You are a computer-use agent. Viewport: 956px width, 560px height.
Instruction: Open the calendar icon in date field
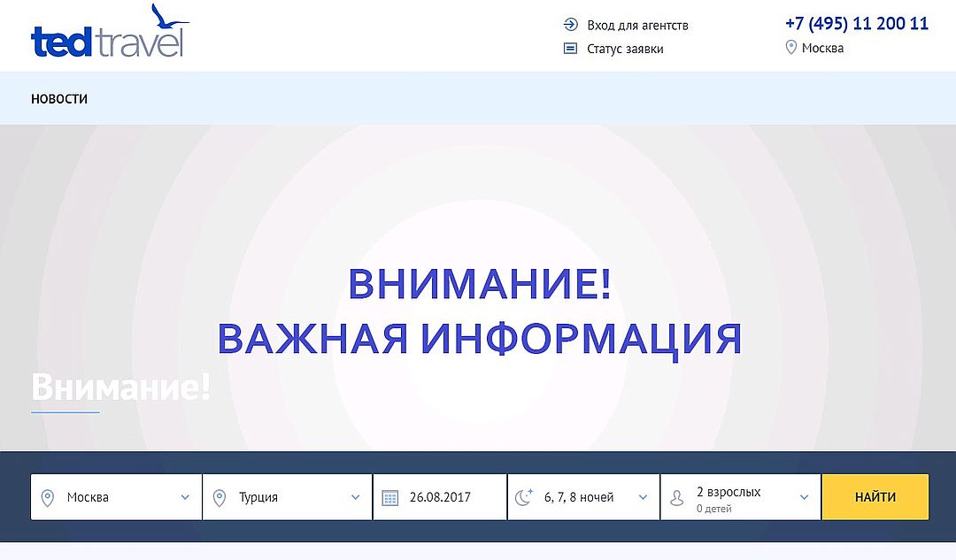tap(390, 497)
